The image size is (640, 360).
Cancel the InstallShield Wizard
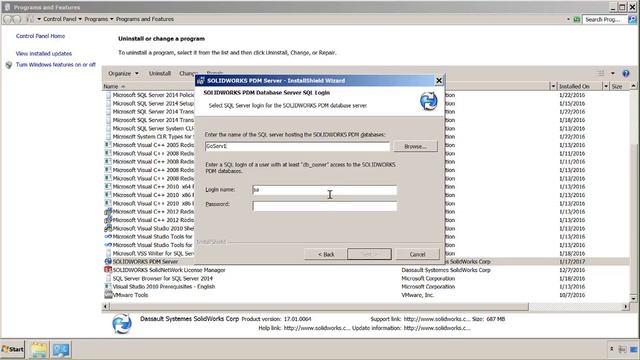[417, 254]
